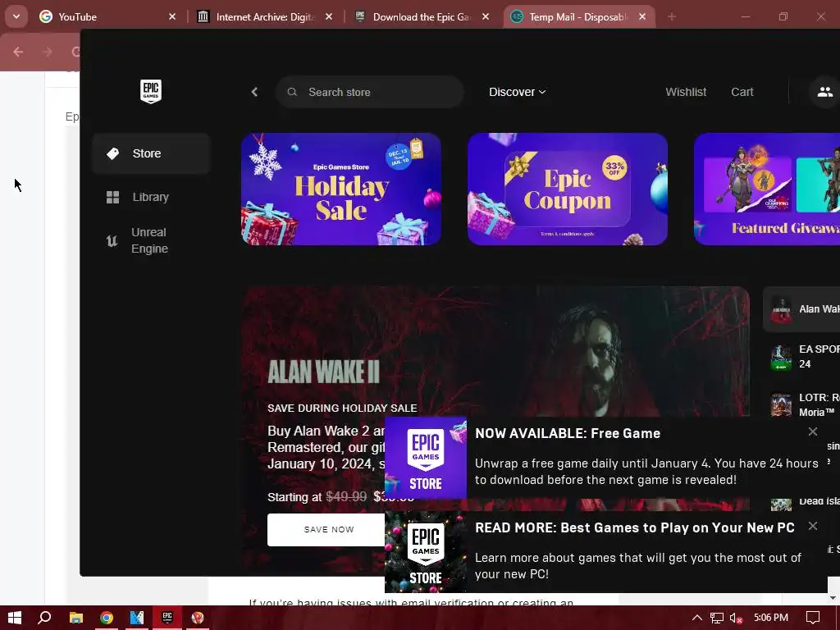Screen dimensions: 840x630
Task: Close the READ MORE Best Games notification
Action: coord(813,526)
